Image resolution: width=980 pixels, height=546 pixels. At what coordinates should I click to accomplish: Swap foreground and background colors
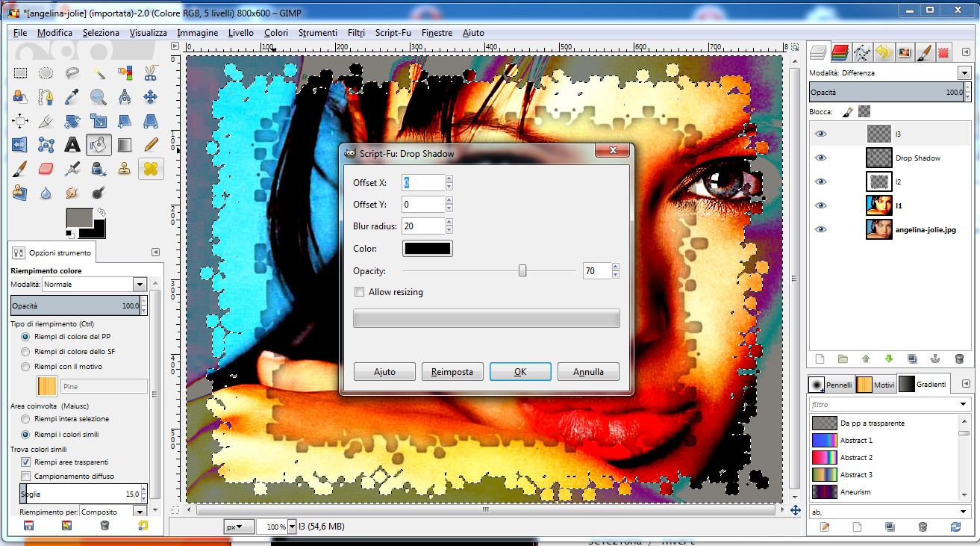tap(102, 211)
